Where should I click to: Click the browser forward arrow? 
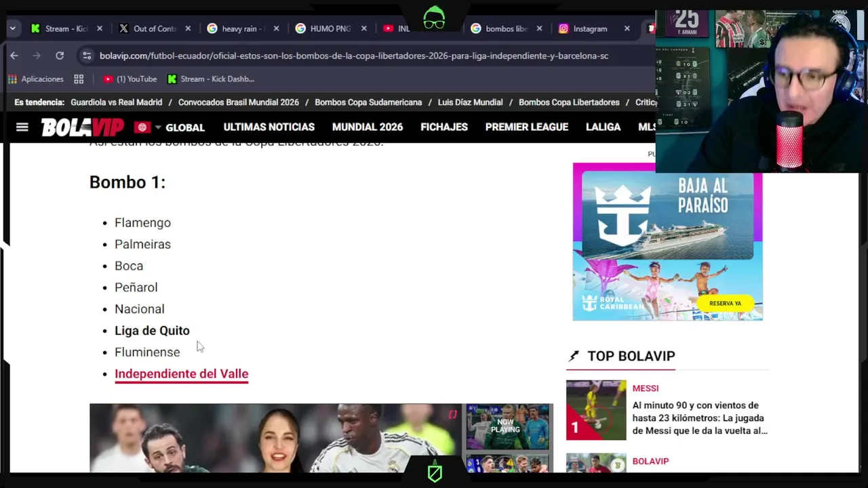37,56
